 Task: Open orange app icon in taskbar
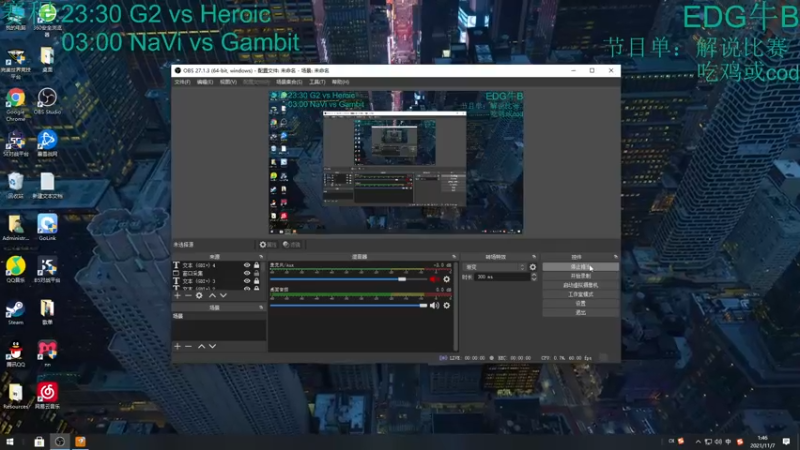point(80,442)
